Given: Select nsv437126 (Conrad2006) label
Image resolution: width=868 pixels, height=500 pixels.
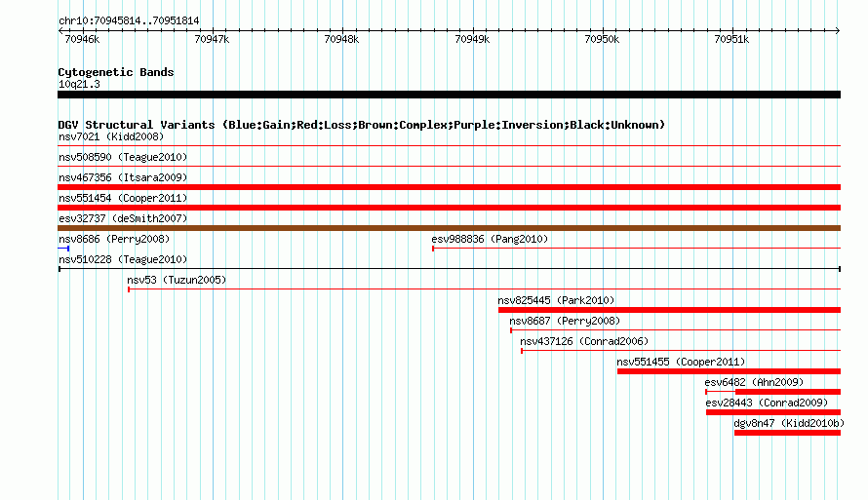Looking at the screenshot, I should point(584,341).
